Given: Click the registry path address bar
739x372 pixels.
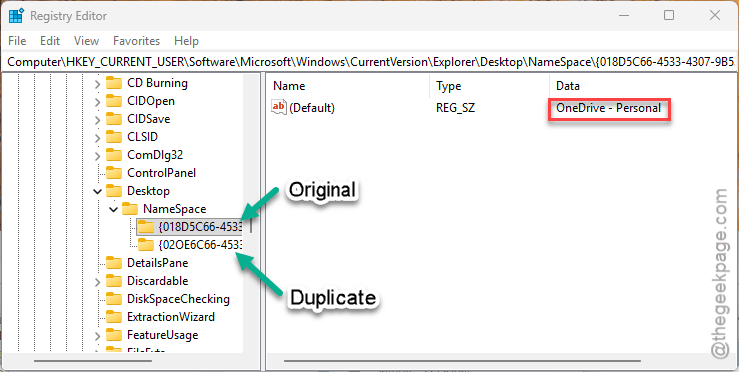Looking at the screenshot, I should [x=370, y=61].
